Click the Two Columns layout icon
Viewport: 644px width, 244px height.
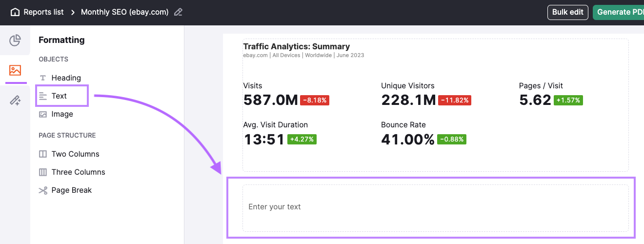pos(43,154)
